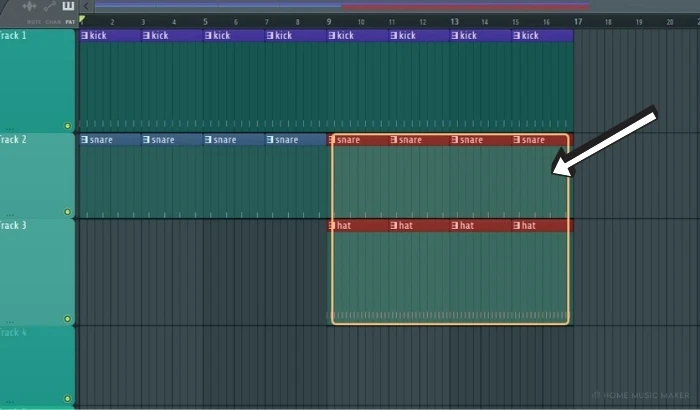Screen dimensions: 700x410
Task: Open menu icon of kick clip at bar 13
Action: point(455,36)
